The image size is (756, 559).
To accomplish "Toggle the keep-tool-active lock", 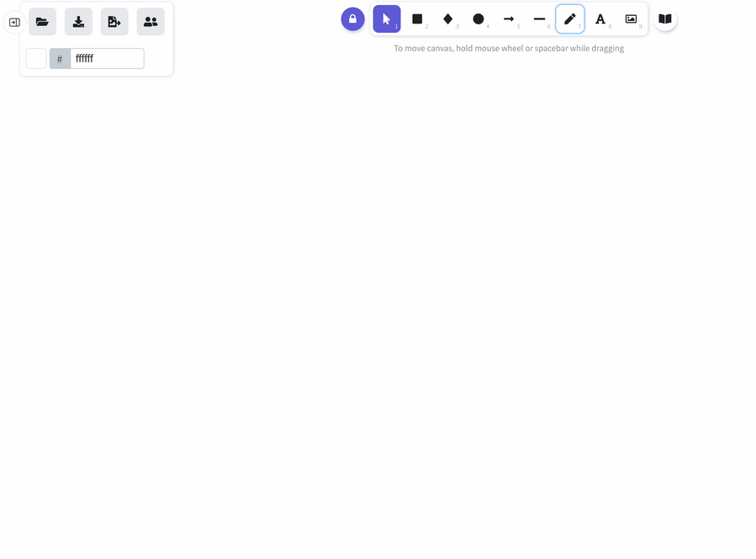I will pyautogui.click(x=352, y=18).
